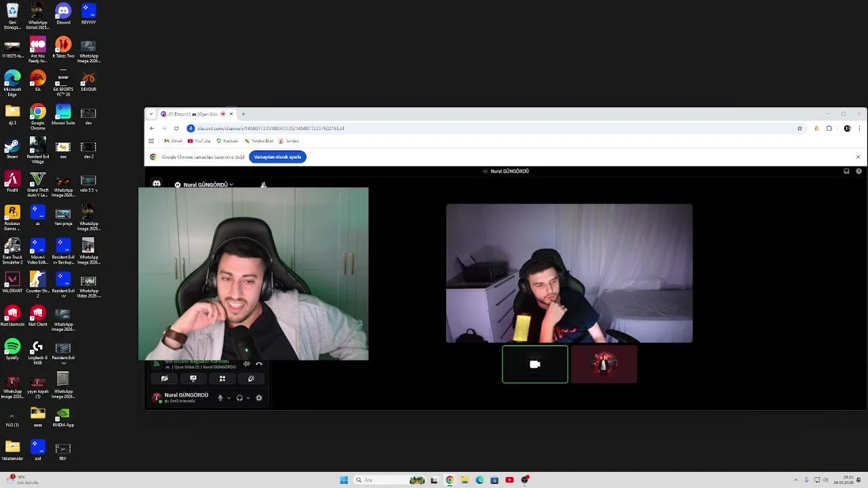868x488 pixels.
Task: Open Chrome extensions puzzle icon
Action: (829, 128)
